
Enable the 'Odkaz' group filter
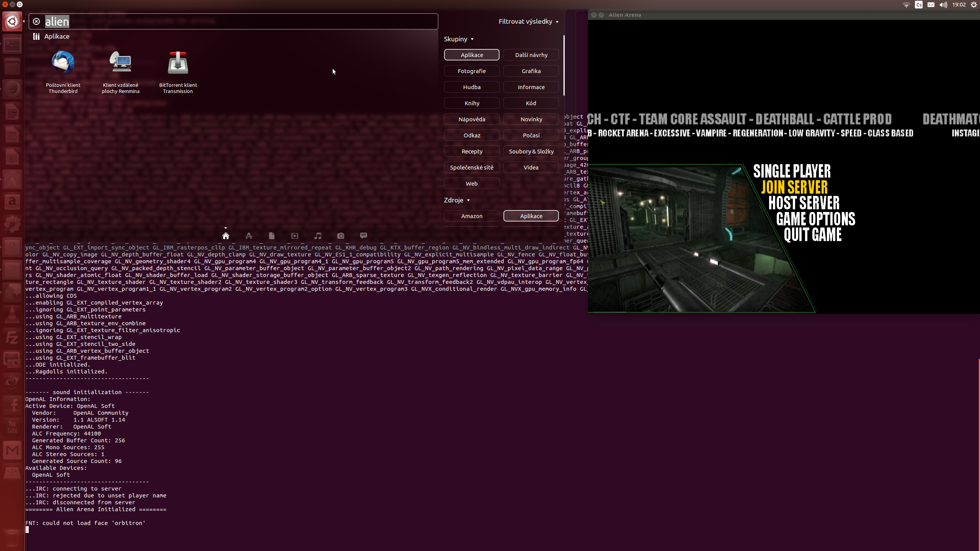(x=472, y=135)
